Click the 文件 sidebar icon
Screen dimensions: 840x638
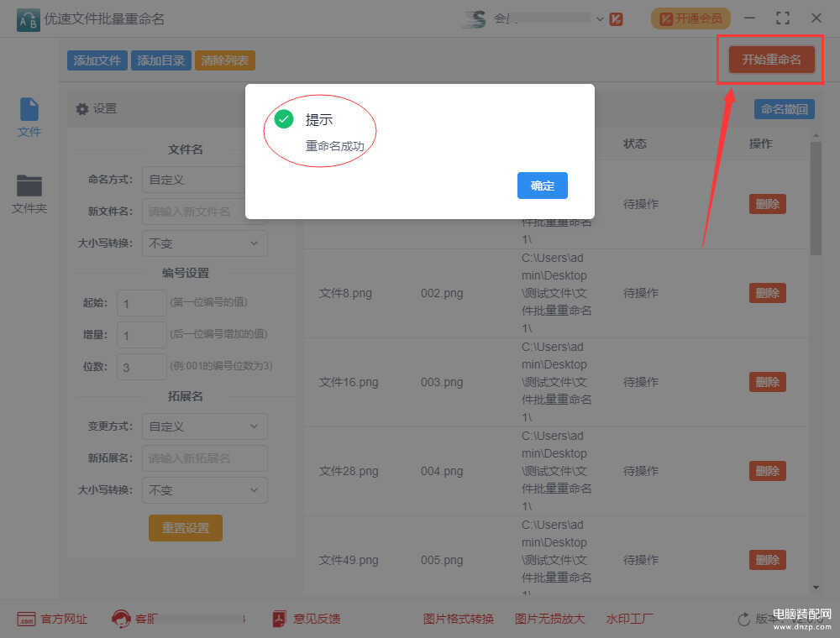tap(29, 110)
